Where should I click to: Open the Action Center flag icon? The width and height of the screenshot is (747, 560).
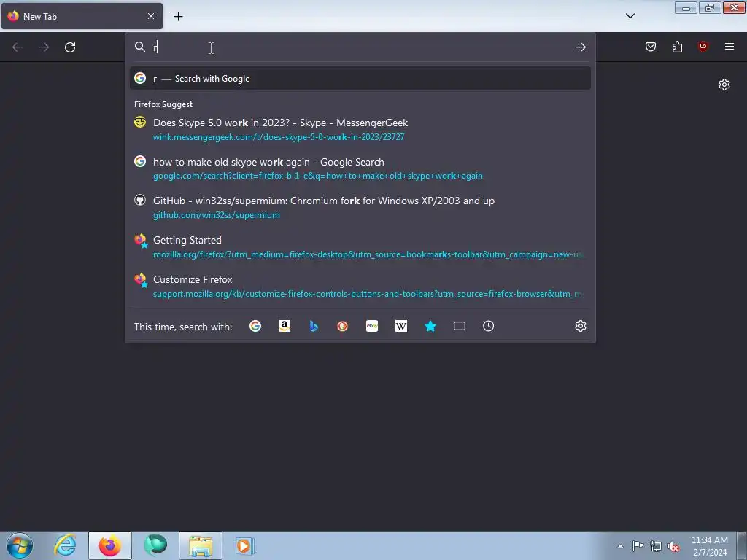pos(638,546)
